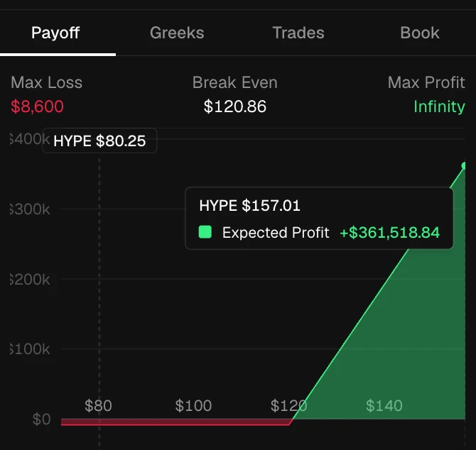Click the $100k y-axis label

click(x=30, y=349)
